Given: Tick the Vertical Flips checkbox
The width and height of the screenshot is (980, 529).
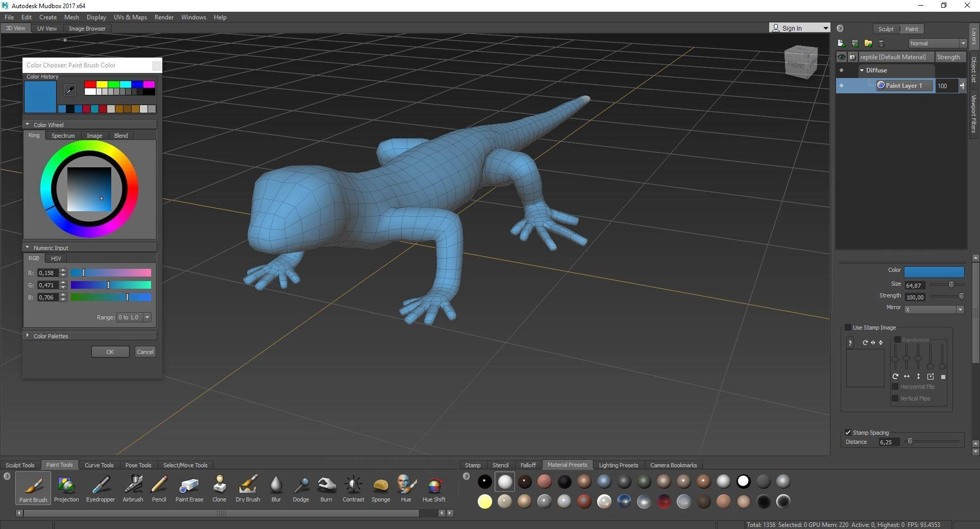Looking at the screenshot, I should coord(895,398).
